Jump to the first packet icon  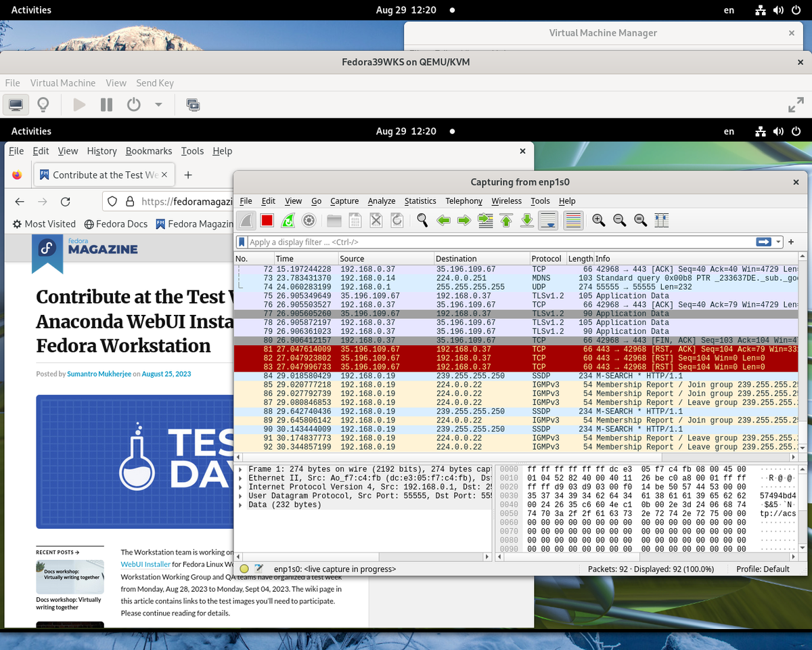point(506,220)
